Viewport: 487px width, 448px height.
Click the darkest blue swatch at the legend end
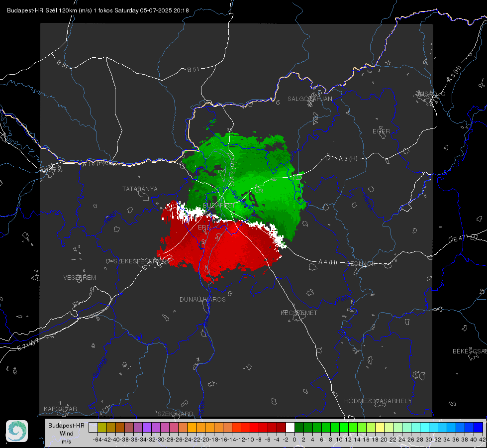tap(479, 427)
